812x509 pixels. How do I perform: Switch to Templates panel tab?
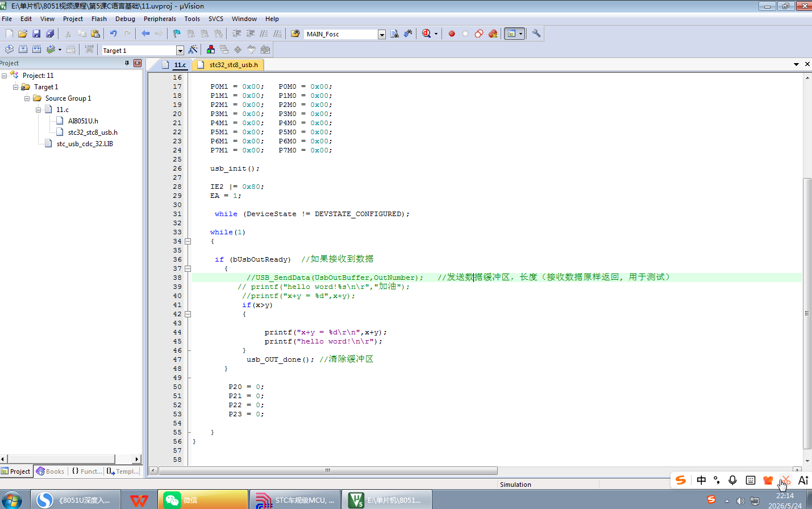tap(123, 471)
